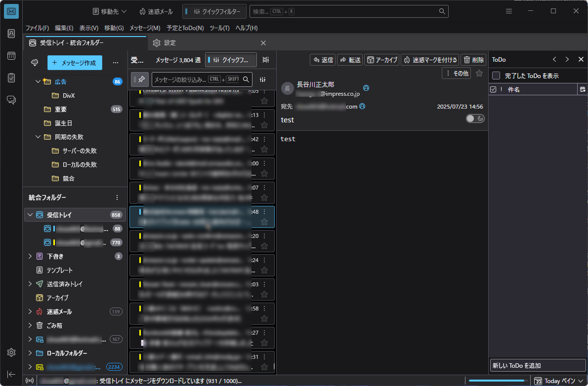Click the 返信 reply button

(323, 60)
